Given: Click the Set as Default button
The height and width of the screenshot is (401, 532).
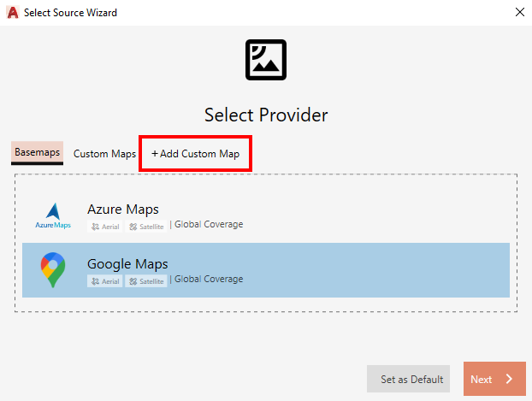Looking at the screenshot, I should point(408,379).
